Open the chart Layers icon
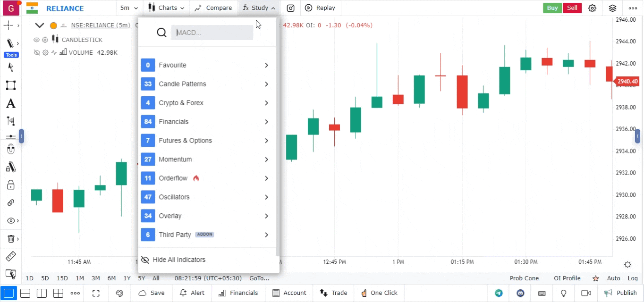Viewport: 644px width, 302px height. 612,8
